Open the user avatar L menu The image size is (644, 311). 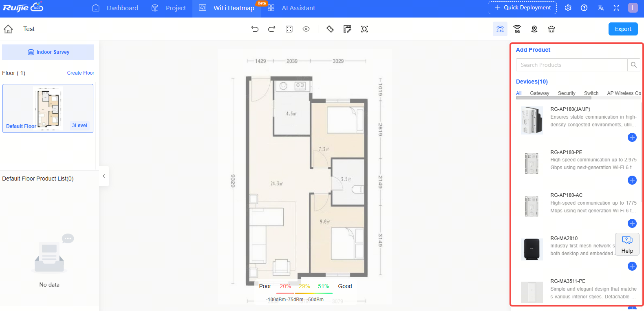pyautogui.click(x=633, y=8)
